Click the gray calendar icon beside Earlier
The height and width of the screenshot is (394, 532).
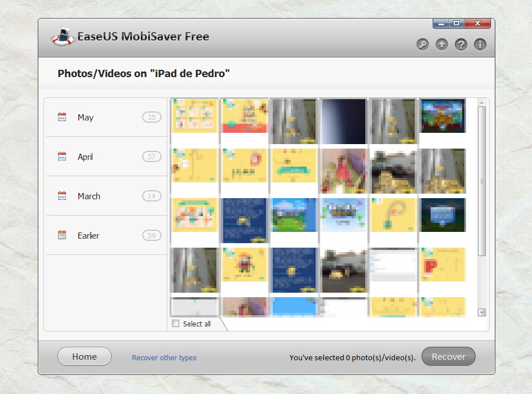(62, 235)
